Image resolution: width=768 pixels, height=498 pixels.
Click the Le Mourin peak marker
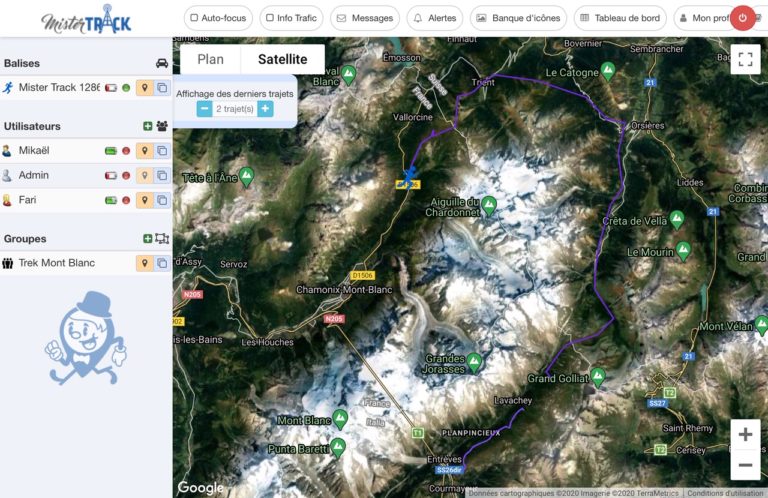683,251
